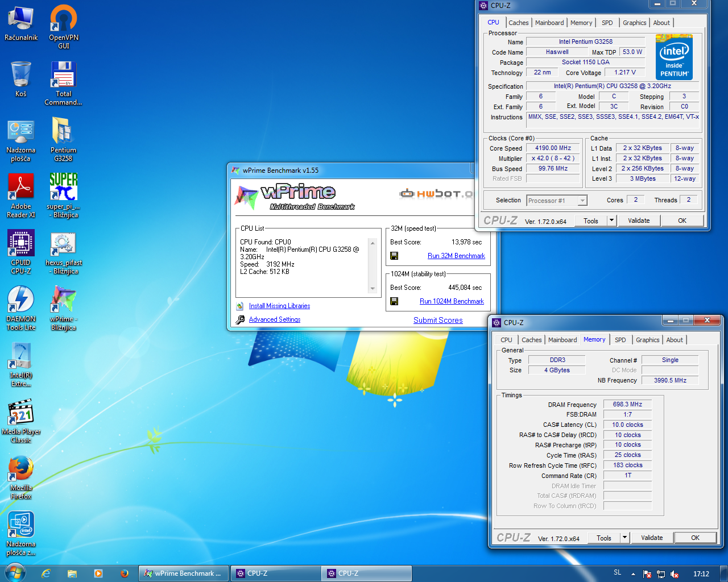
Task: Open the Računalnik desktop icon
Action: (21, 23)
